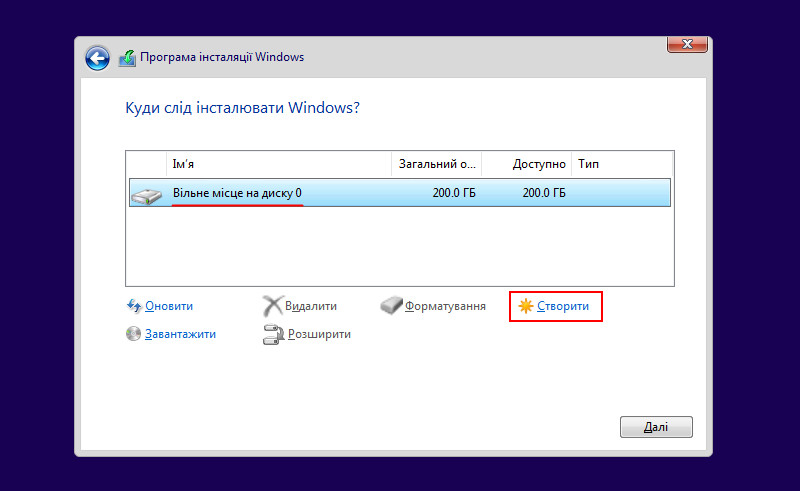Click the Розширити partition icon
The height and width of the screenshot is (491, 800).
tap(273, 334)
